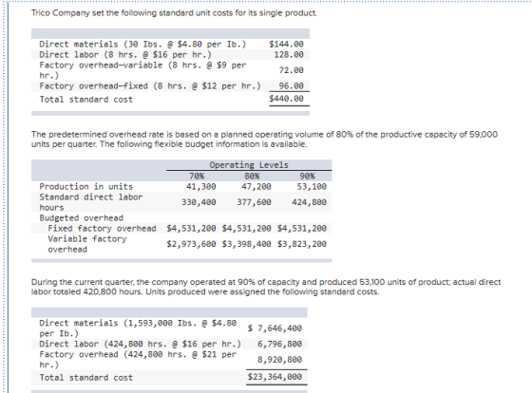Click the 128.00 direct labor unit cost
Image resolution: width=532 pixels, height=393 pixels.
(x=289, y=55)
